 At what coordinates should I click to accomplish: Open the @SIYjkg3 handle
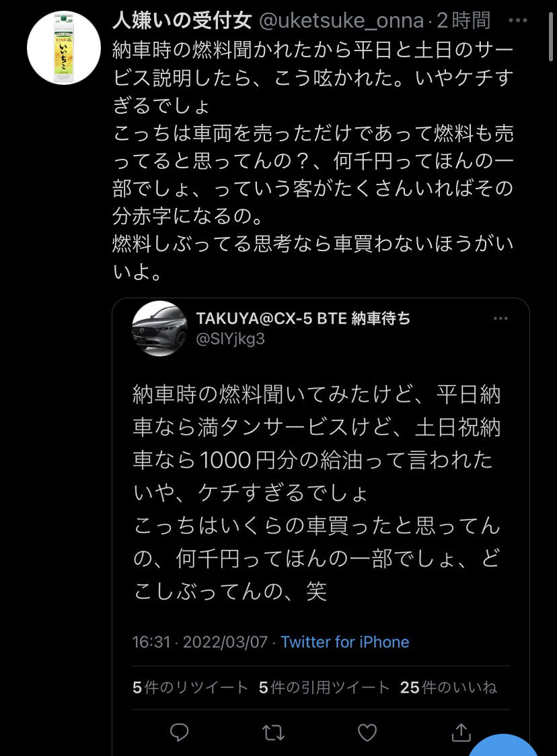(x=230, y=339)
